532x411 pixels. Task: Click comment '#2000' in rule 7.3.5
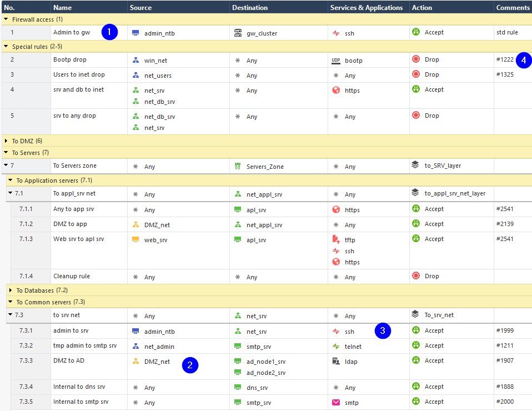tap(505, 402)
